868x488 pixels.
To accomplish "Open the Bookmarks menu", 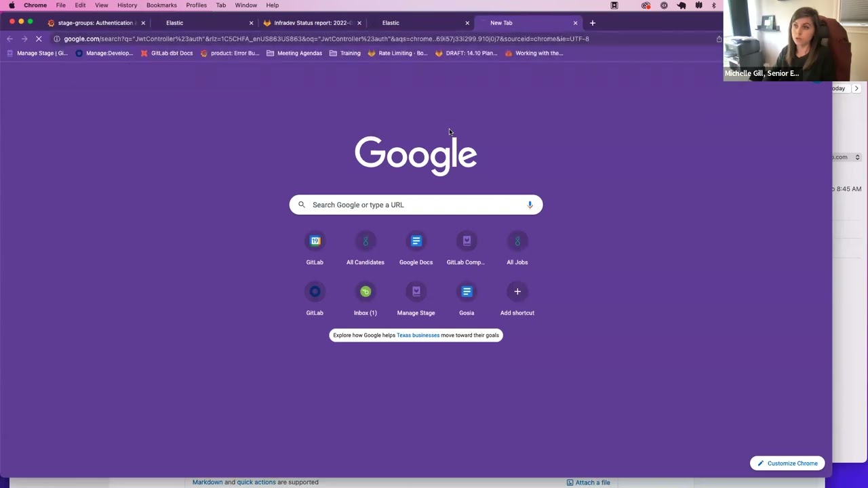I will click(161, 5).
